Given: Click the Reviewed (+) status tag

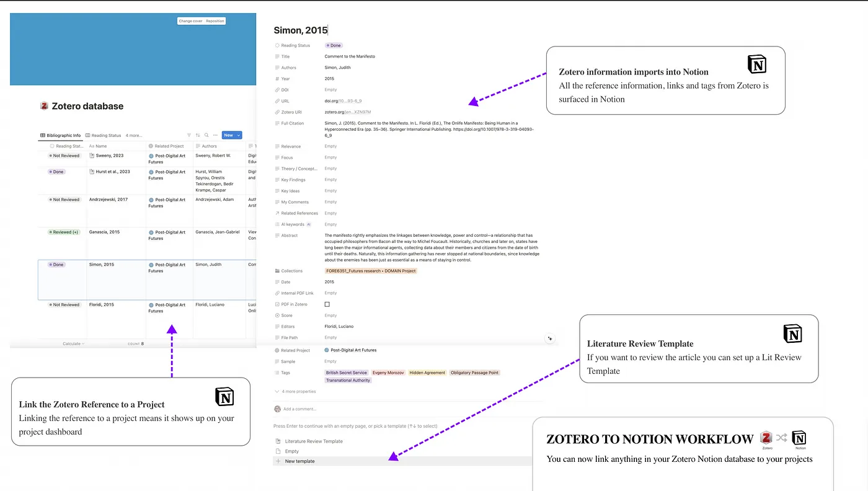Looking at the screenshot, I should click(64, 232).
